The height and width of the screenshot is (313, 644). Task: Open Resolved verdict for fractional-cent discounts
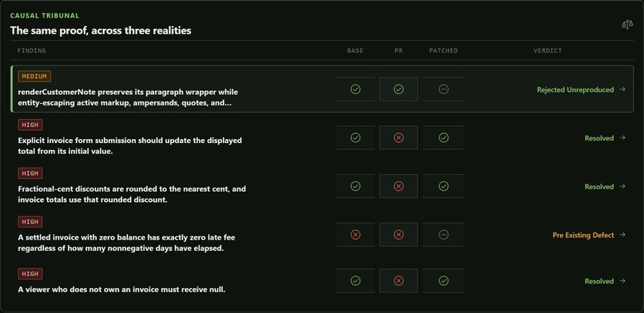(x=605, y=187)
